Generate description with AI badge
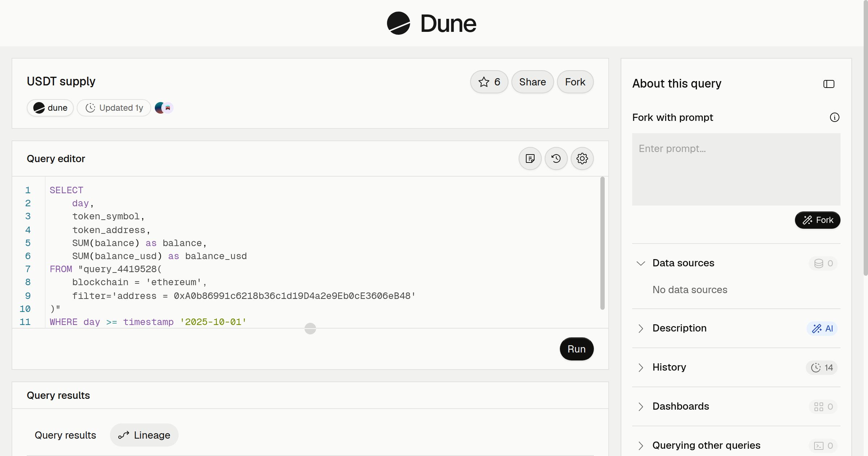The width and height of the screenshot is (868, 456). click(x=822, y=329)
